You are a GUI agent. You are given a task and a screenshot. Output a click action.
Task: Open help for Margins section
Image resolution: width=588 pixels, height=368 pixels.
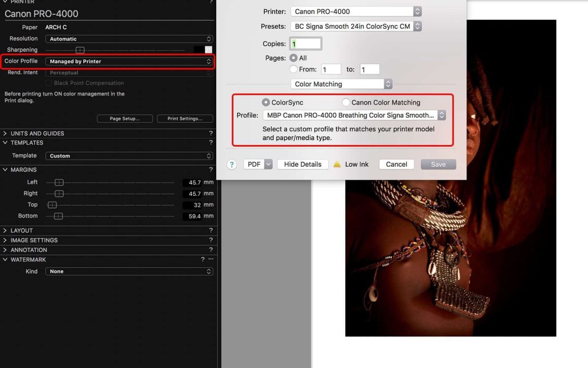211,170
